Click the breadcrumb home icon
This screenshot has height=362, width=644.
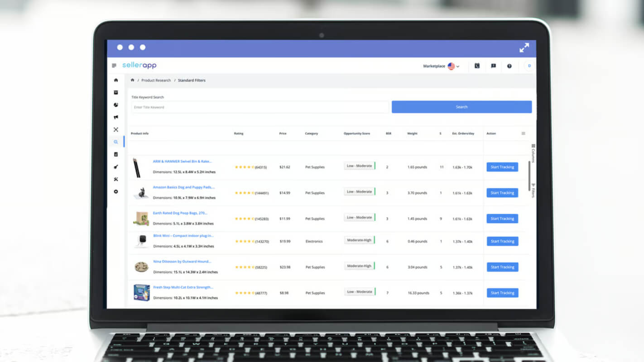pyautogui.click(x=133, y=80)
